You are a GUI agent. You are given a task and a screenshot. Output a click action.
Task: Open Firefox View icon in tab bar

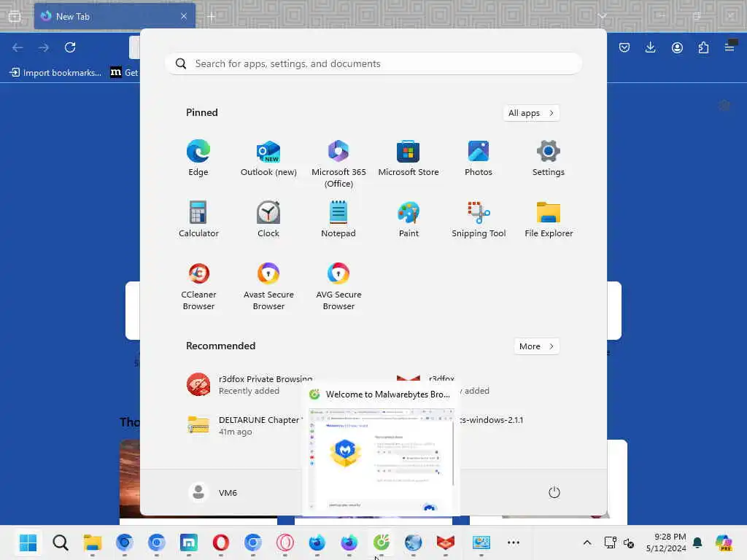click(x=15, y=16)
